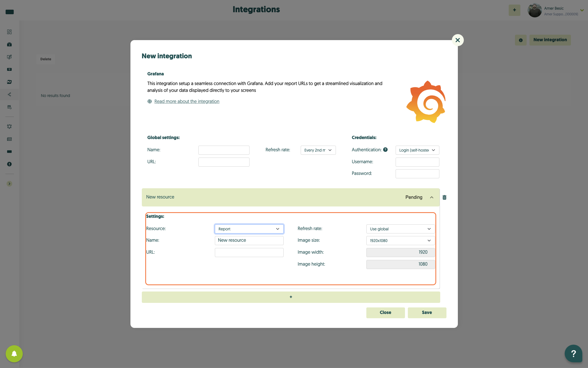The width and height of the screenshot is (588, 368).
Task: Click the user avatar picture
Action: tap(535, 11)
